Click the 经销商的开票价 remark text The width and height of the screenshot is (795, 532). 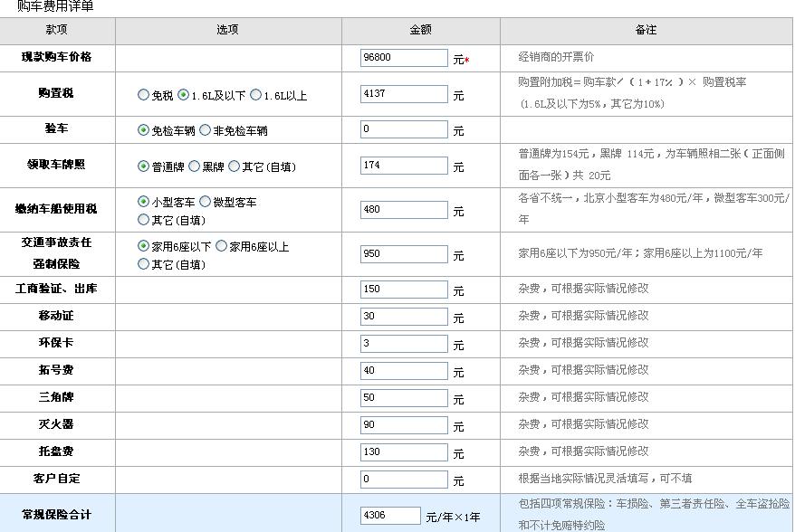click(x=556, y=57)
